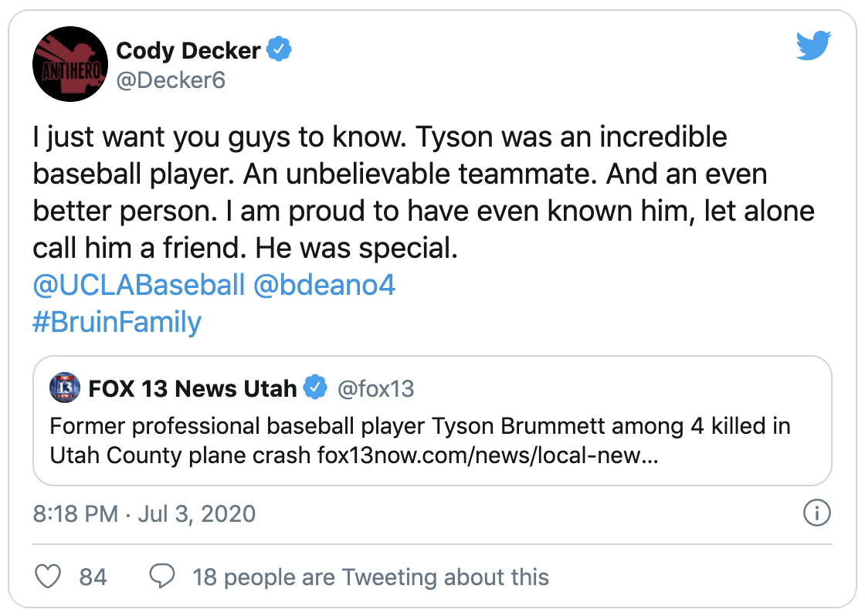The height and width of the screenshot is (616, 865).
Task: Click the FOX 13 News Utah name
Action: click(192, 389)
